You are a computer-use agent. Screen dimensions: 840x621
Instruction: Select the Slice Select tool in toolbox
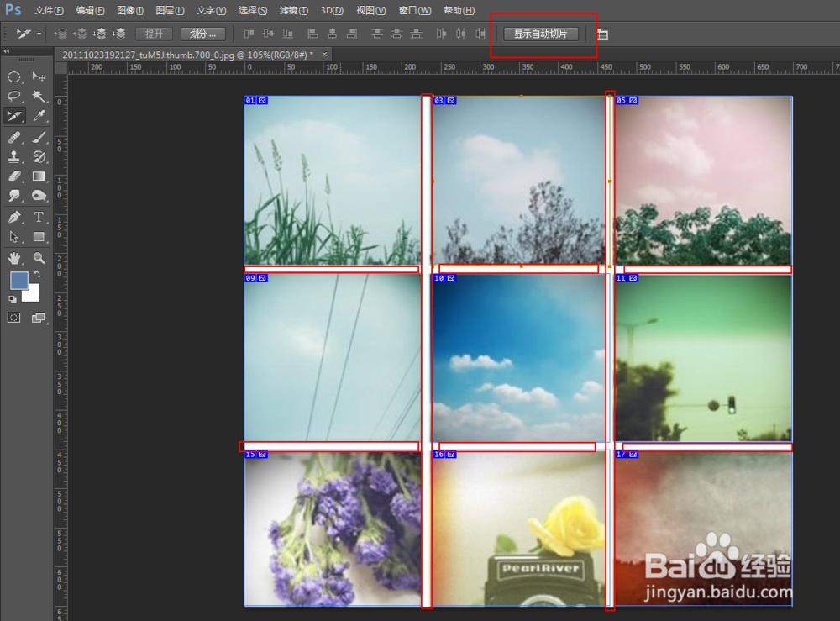pyautogui.click(x=14, y=116)
